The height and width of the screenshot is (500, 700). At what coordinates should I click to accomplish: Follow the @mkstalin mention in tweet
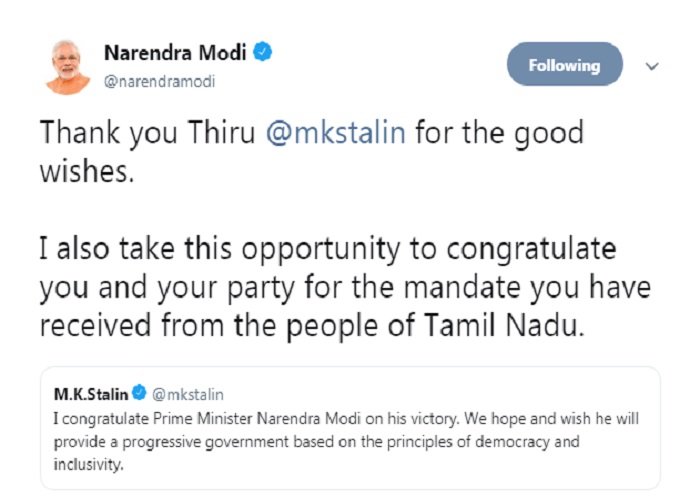click(x=336, y=133)
